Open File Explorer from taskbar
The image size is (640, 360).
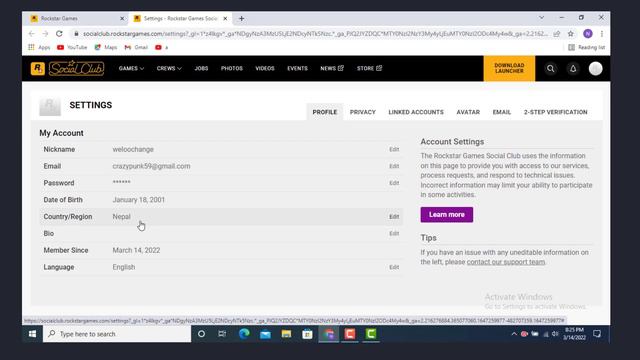point(286,334)
